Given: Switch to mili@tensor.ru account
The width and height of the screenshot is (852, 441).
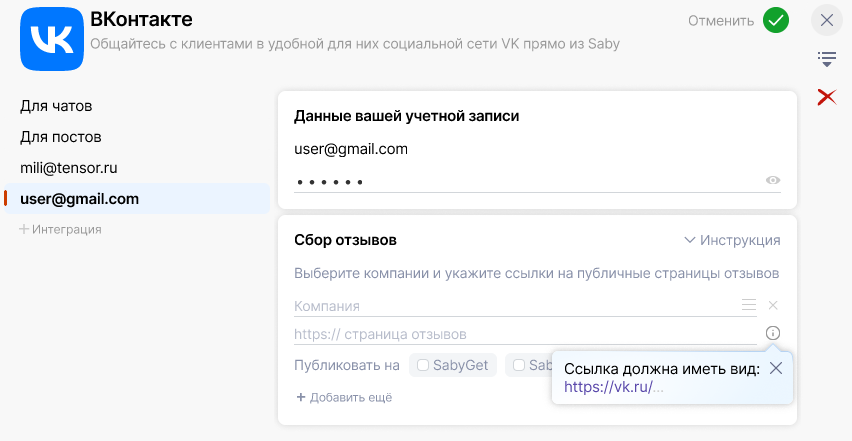Looking at the screenshot, I should click(76, 168).
